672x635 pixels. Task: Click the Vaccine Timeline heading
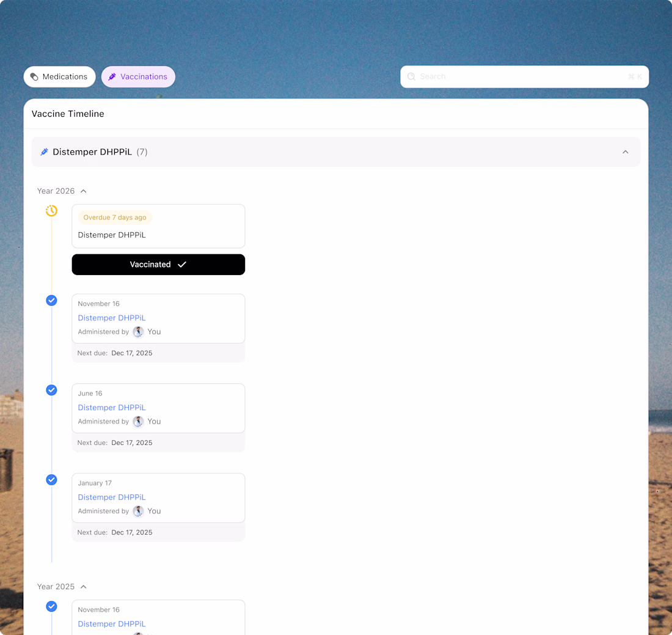68,114
